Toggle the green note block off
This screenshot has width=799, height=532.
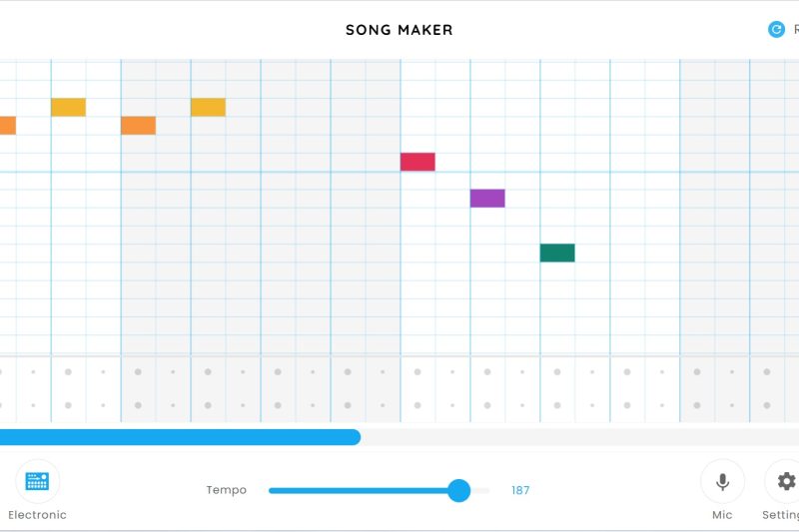point(557,253)
